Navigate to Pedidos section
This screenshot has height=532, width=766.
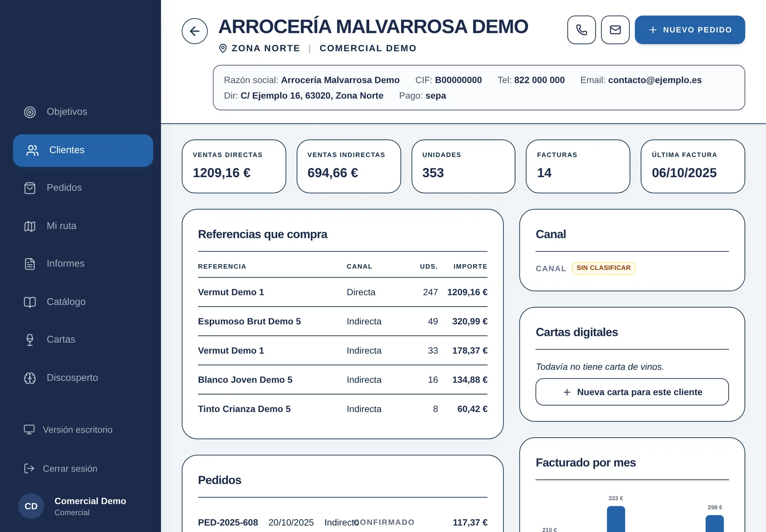click(x=83, y=188)
